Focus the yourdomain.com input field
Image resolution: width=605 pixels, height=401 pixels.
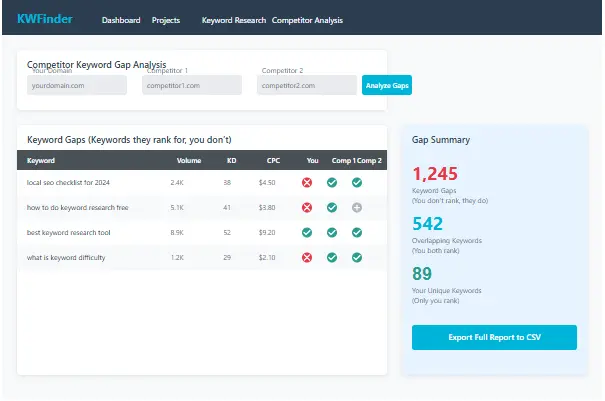coord(77,85)
